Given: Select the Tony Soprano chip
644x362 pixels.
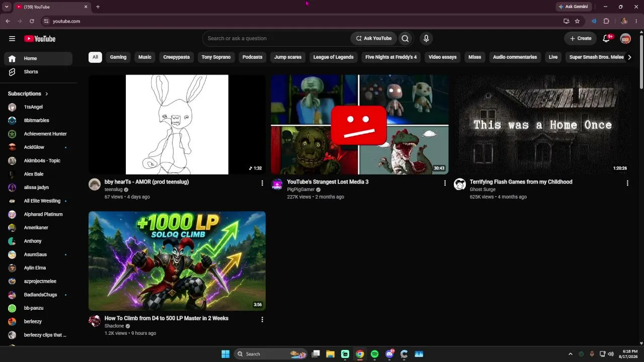Looking at the screenshot, I should point(216,57).
